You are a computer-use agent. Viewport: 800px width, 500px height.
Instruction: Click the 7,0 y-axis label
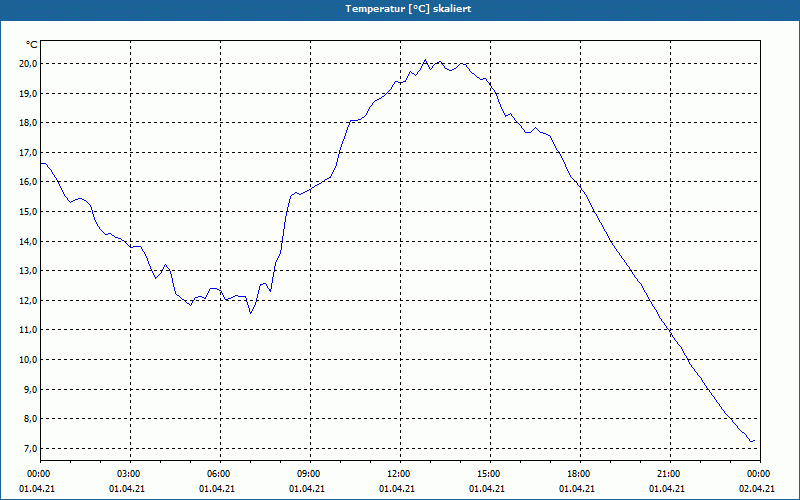[30, 448]
